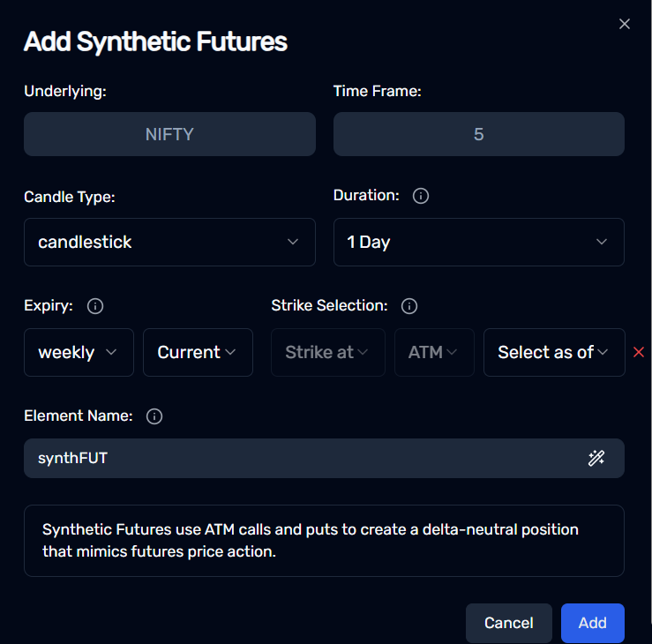
Task: Expand the weekly expiry dropdown
Action: (x=79, y=353)
